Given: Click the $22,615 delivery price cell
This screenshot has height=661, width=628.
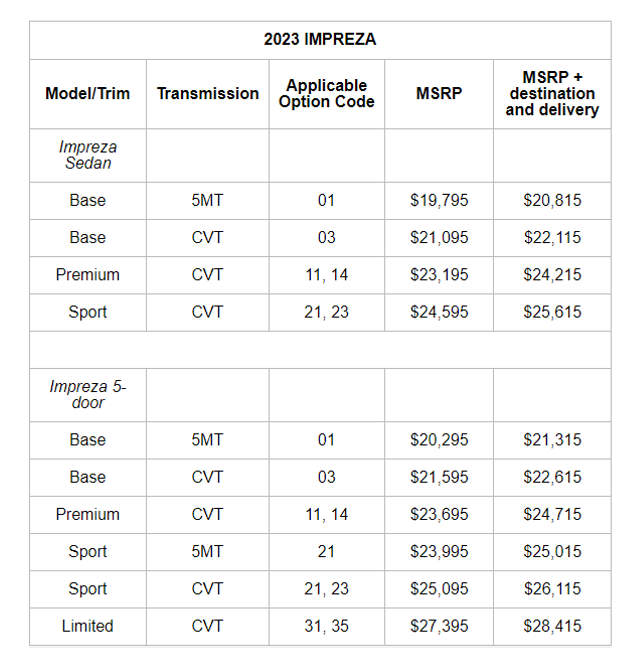Looking at the screenshot, I should coord(552,477).
